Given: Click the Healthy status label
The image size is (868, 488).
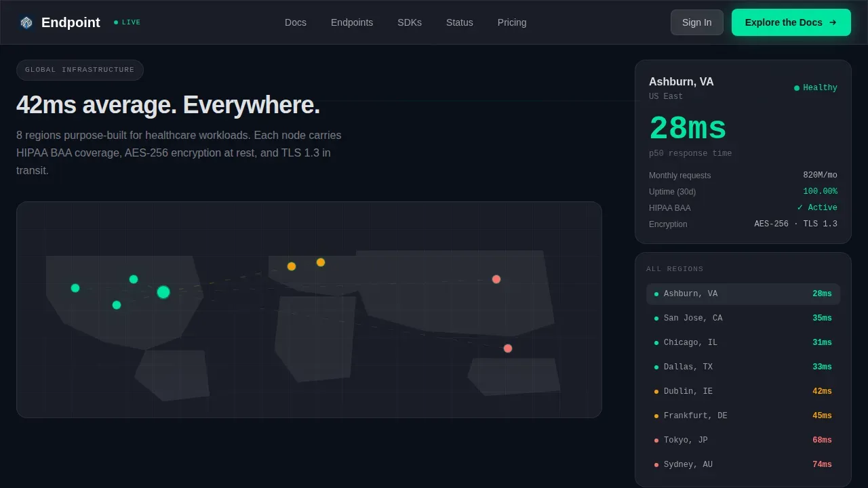Looking at the screenshot, I should pyautogui.click(x=816, y=87).
